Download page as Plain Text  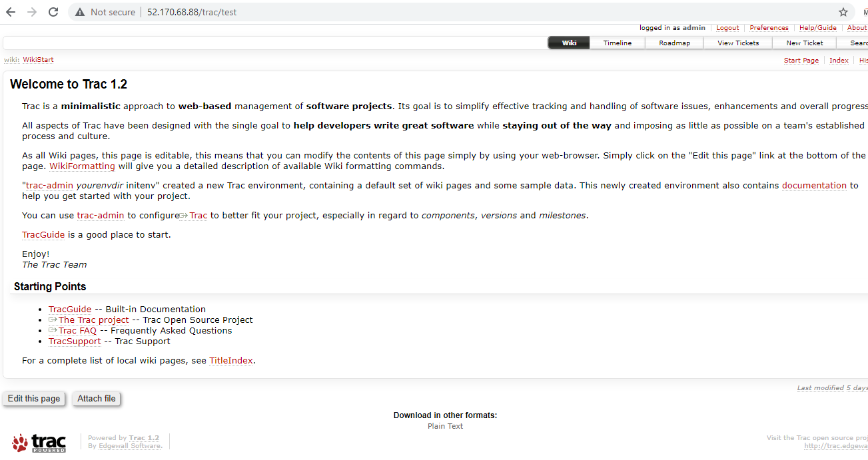[445, 426]
